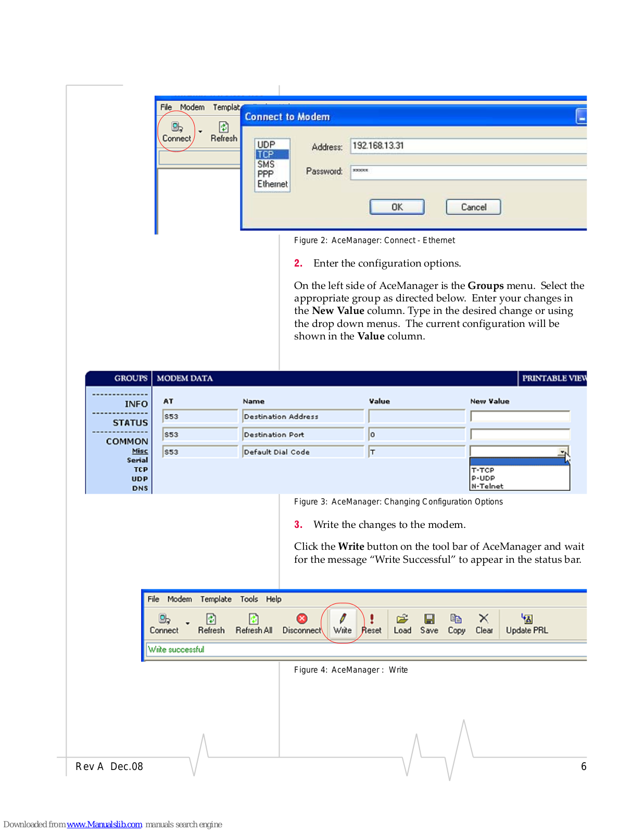This screenshot has width=644, height=833.
Task: Select the TCP subgroup under COMMON
Action: 141,470
